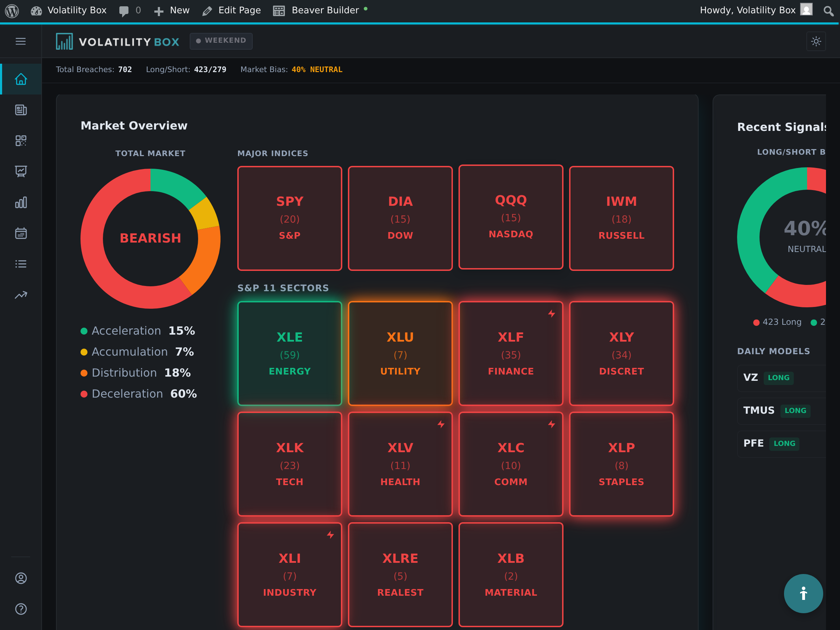Image resolution: width=840 pixels, height=630 pixels.
Task: Click the WEEKEND status badge
Action: point(221,41)
